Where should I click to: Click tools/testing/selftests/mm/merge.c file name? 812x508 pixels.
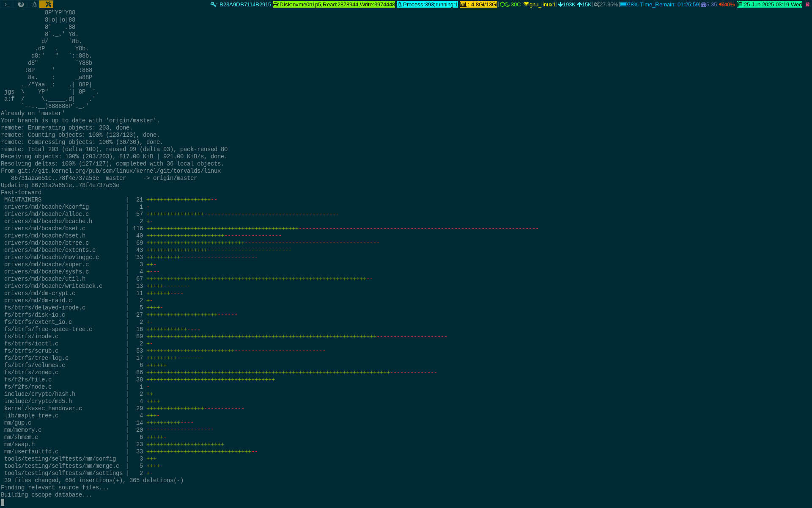tap(62, 466)
